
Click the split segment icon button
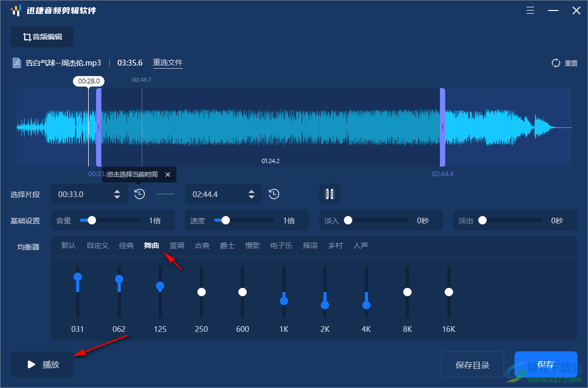coord(330,194)
